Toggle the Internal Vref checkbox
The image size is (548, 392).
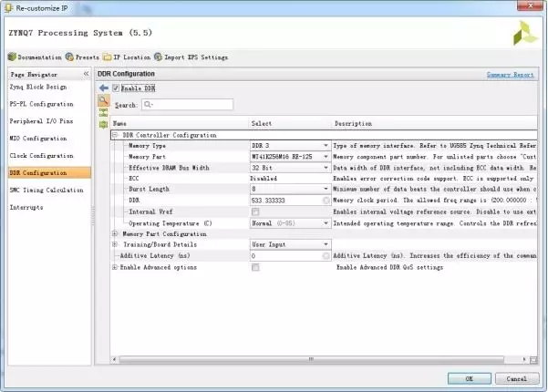255,211
